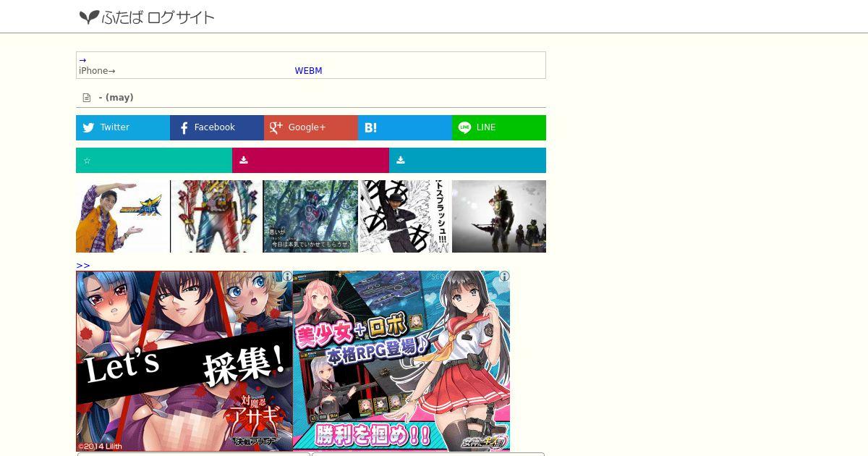Click the blue download button

[x=467, y=160]
